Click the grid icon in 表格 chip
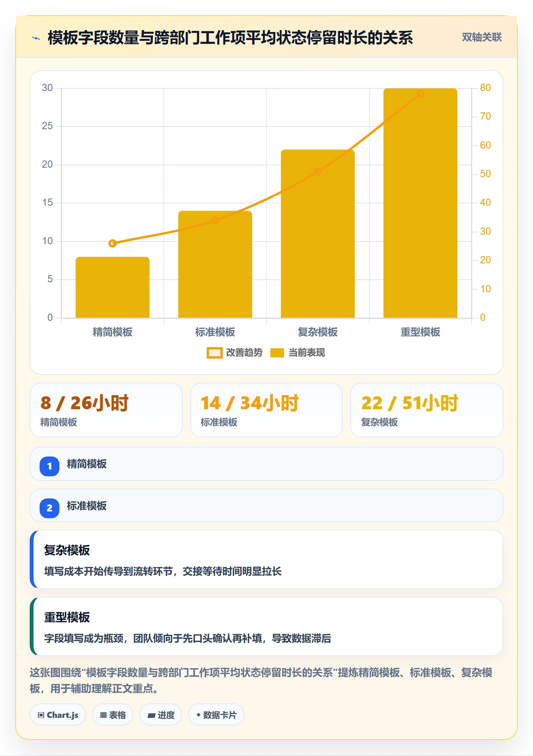The image size is (533, 756). pyautogui.click(x=103, y=715)
